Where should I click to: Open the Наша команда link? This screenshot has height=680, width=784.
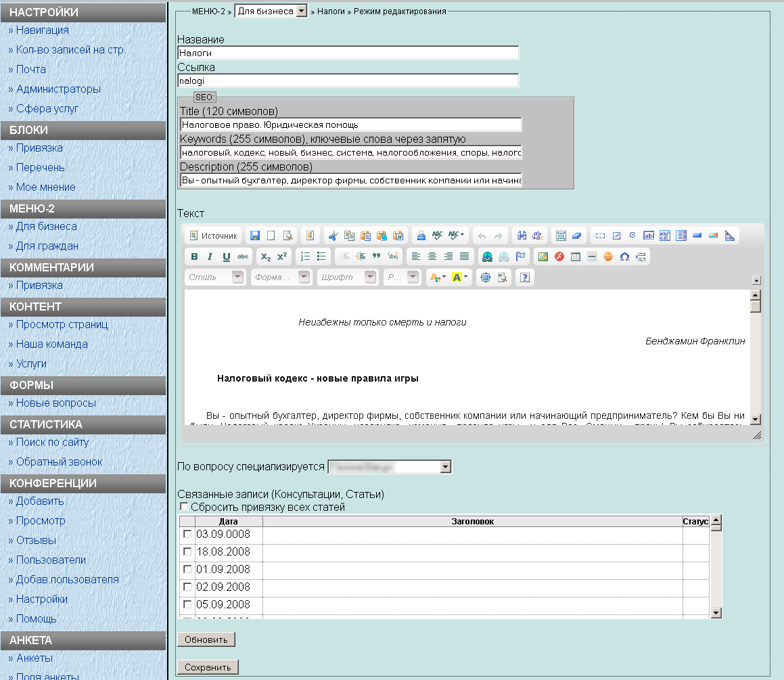point(51,344)
